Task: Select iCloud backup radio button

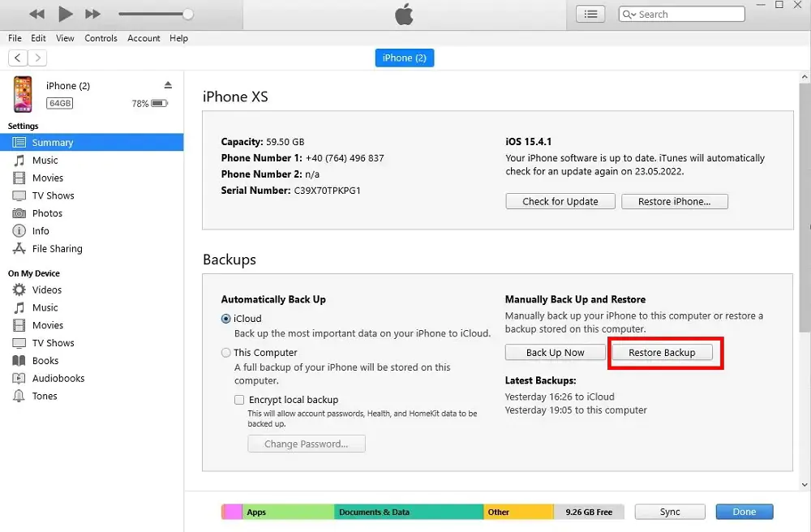Action: coord(226,319)
